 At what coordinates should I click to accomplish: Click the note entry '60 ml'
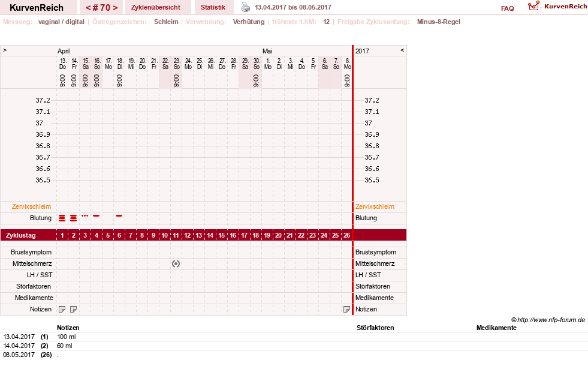tap(65, 346)
